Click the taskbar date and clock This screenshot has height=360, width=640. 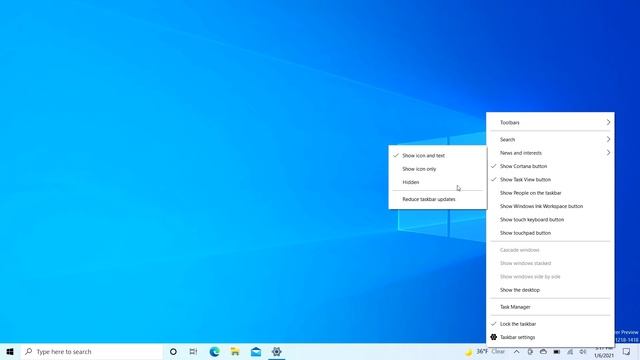pyautogui.click(x=604, y=352)
